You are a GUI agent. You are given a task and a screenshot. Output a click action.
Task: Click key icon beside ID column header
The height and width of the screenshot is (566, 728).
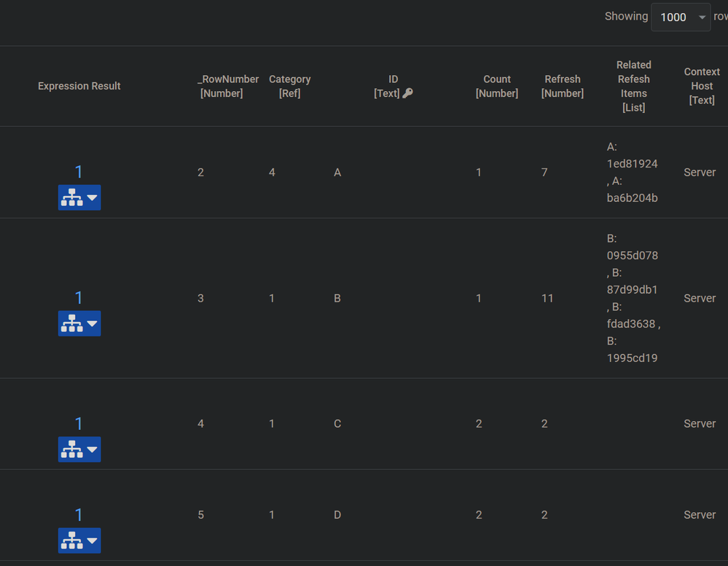coord(407,93)
